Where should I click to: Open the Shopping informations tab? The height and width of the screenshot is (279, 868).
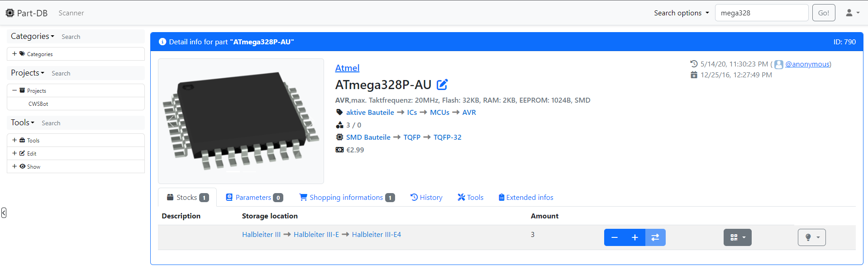(347, 198)
